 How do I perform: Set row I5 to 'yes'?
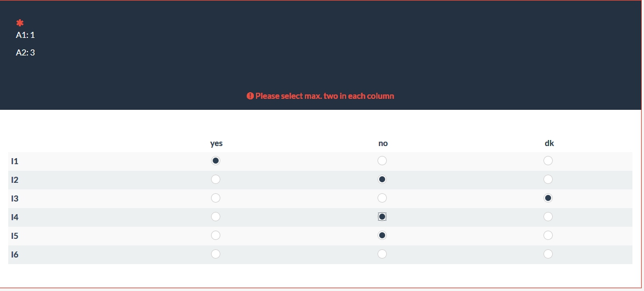click(x=216, y=236)
